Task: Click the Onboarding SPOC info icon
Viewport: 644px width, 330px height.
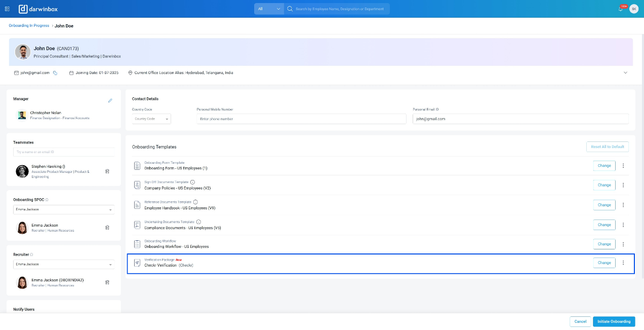Action: (x=47, y=200)
